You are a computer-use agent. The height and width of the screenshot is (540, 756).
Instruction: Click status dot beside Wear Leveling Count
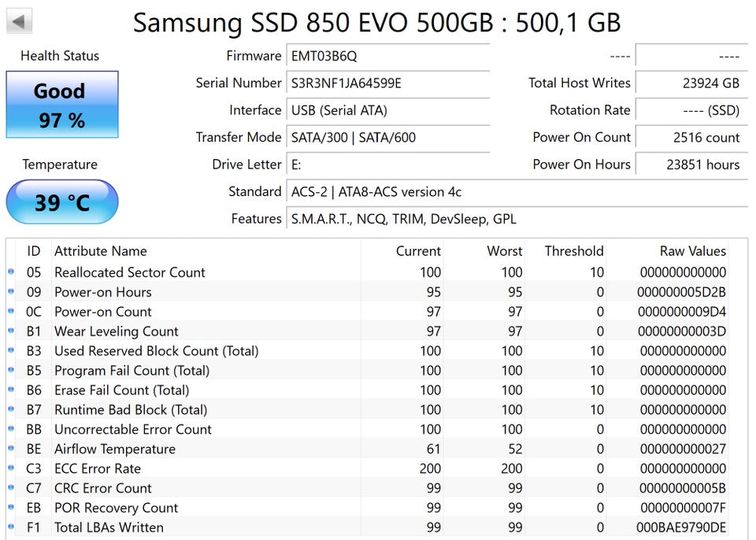pyautogui.click(x=11, y=331)
